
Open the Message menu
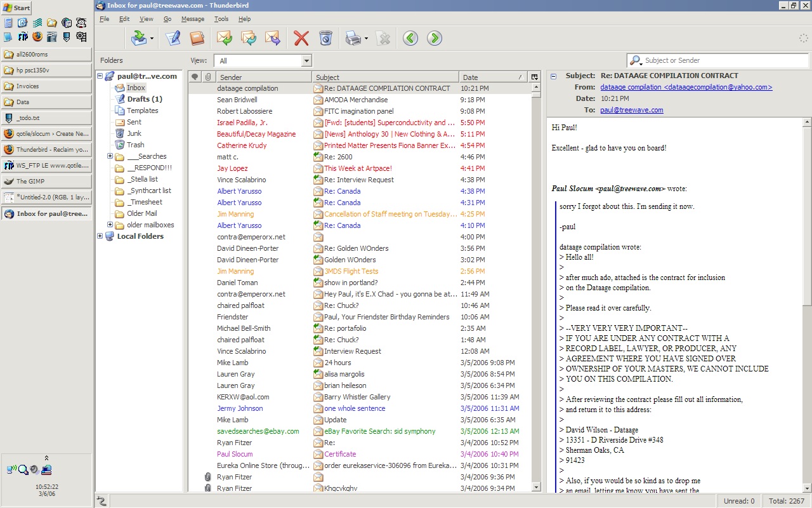pyautogui.click(x=193, y=19)
